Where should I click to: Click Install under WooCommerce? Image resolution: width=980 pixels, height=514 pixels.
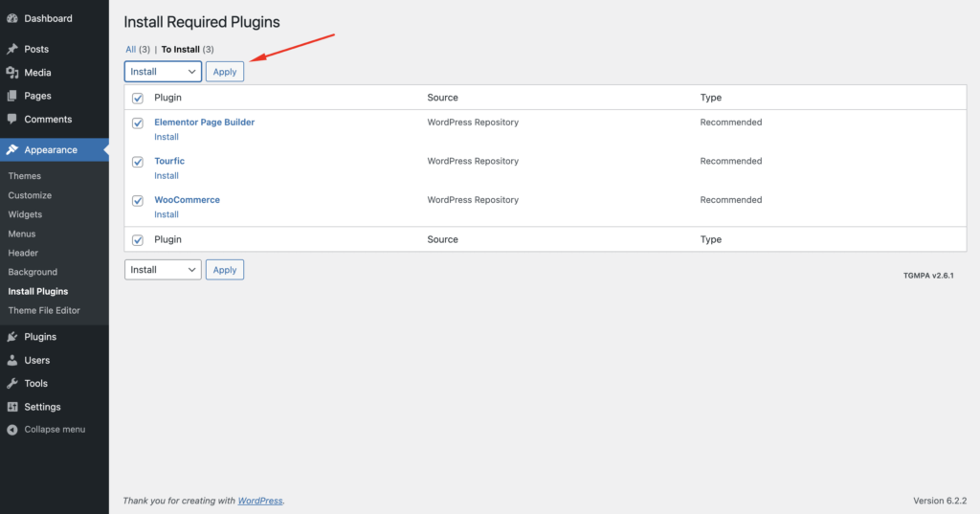click(167, 214)
